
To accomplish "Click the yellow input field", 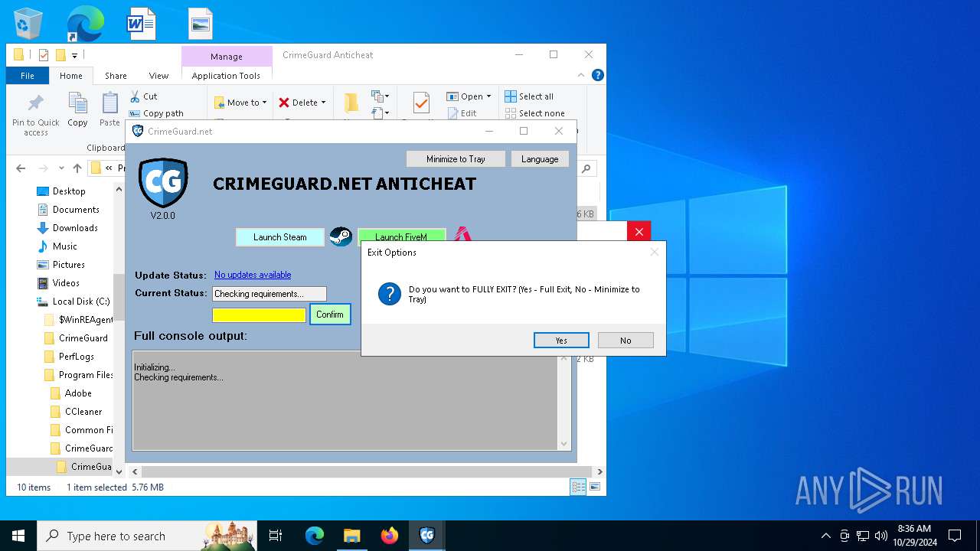I will pos(259,315).
